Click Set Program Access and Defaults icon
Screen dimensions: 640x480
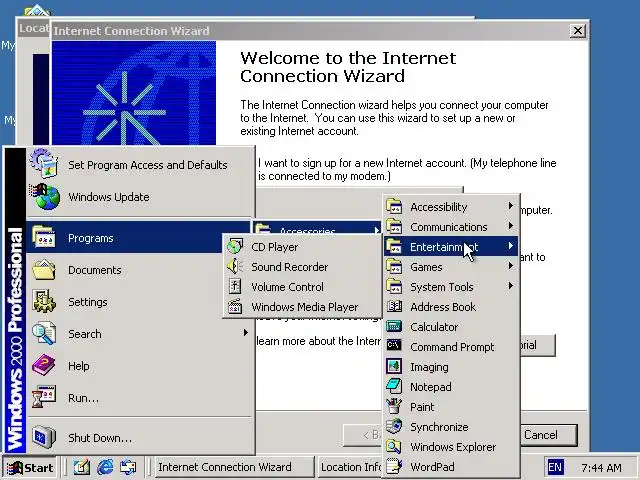44,164
